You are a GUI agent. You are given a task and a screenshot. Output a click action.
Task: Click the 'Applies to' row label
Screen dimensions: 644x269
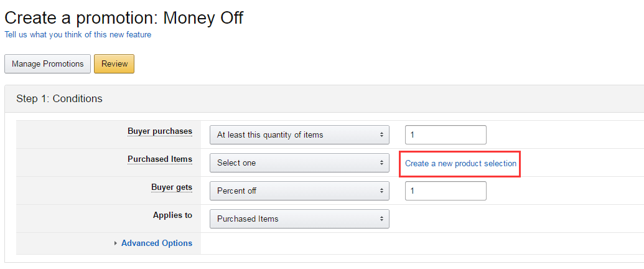click(x=172, y=215)
